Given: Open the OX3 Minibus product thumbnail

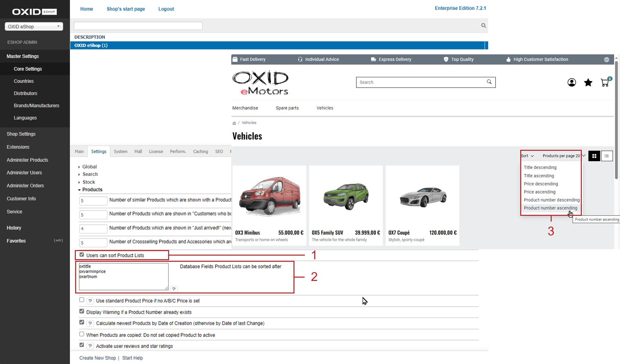Looking at the screenshot, I should coord(269,197).
